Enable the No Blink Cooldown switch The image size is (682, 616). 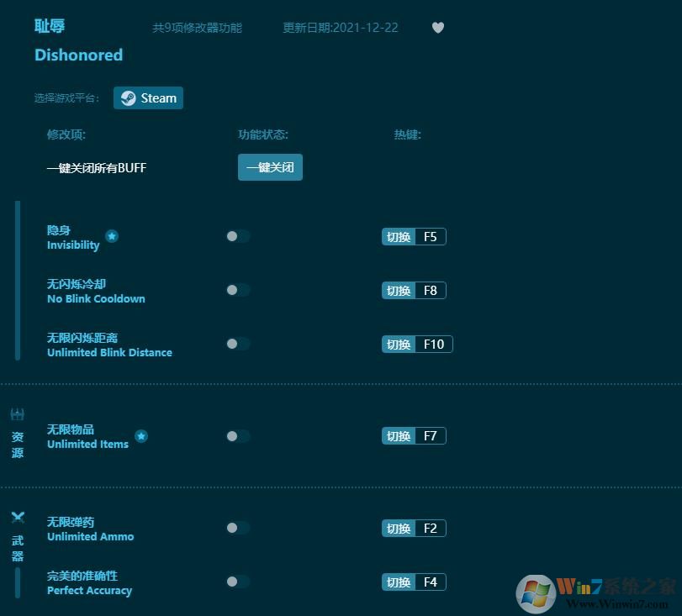(x=238, y=290)
